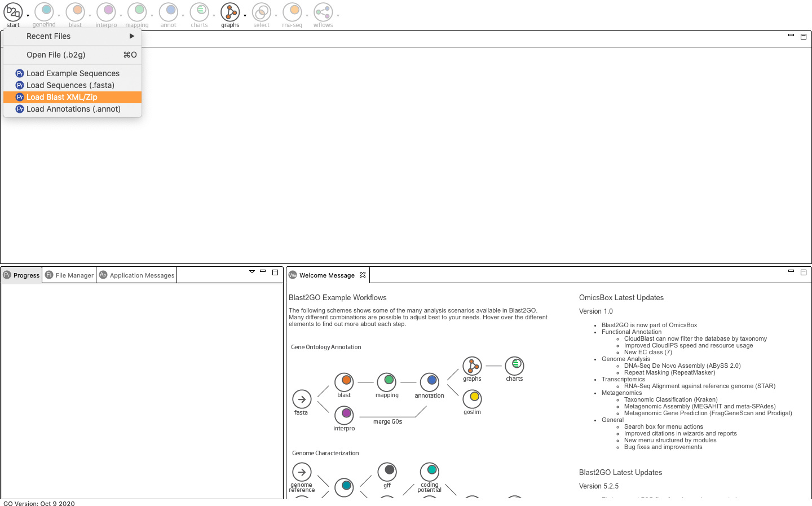This screenshot has width=812, height=506.
Task: Click the wflows toolbar icon
Action: tap(323, 12)
